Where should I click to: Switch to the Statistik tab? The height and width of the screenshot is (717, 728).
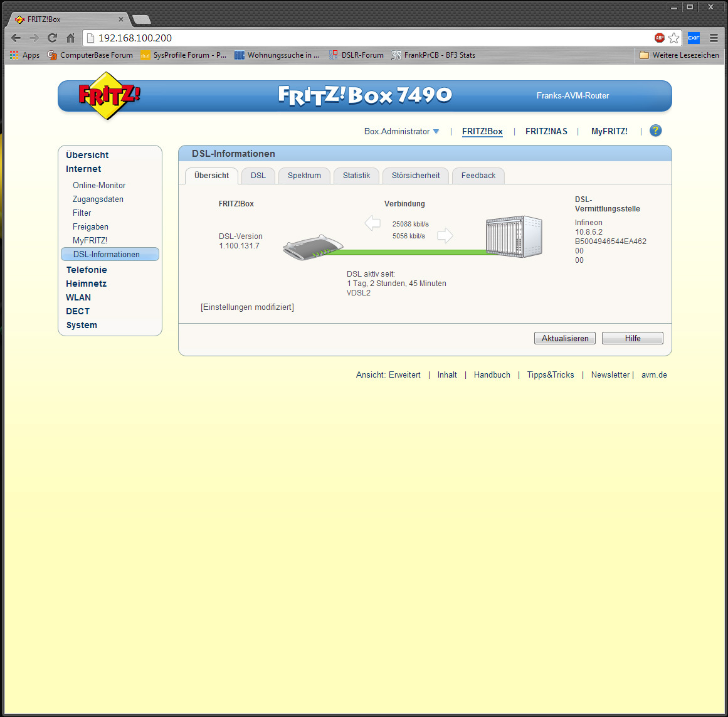coord(356,176)
